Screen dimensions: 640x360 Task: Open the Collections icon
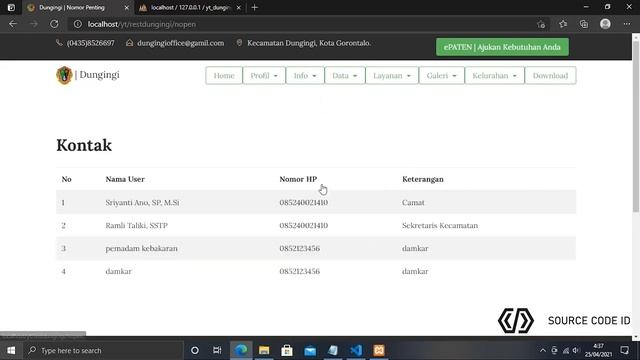[x=584, y=24]
